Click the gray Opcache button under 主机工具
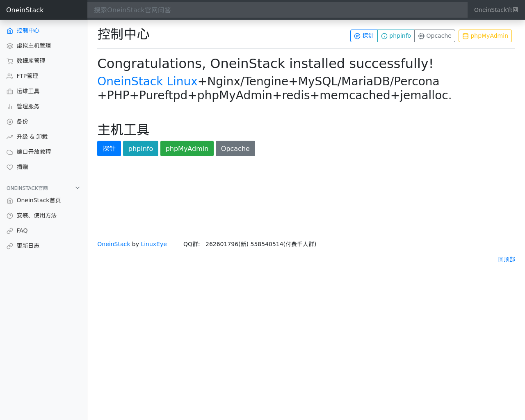Screen dimensions: 525x420 tap(235, 148)
